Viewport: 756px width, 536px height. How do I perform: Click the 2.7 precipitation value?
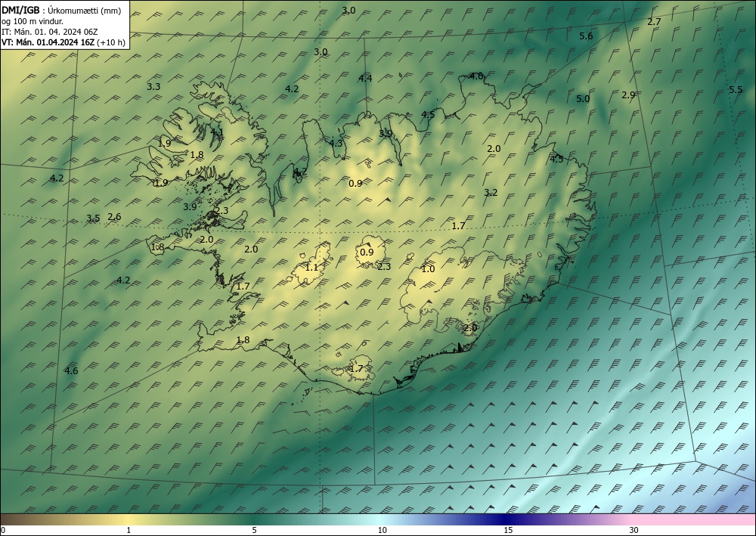[x=654, y=22]
